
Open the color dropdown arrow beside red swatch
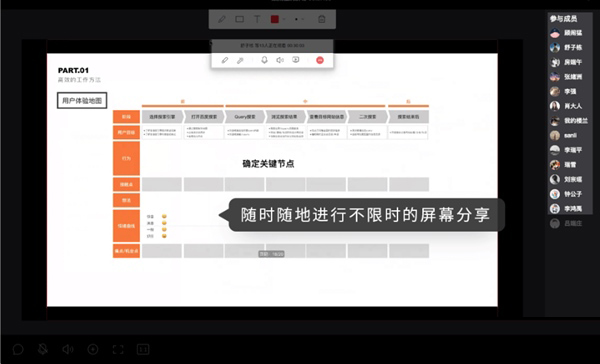point(284,19)
